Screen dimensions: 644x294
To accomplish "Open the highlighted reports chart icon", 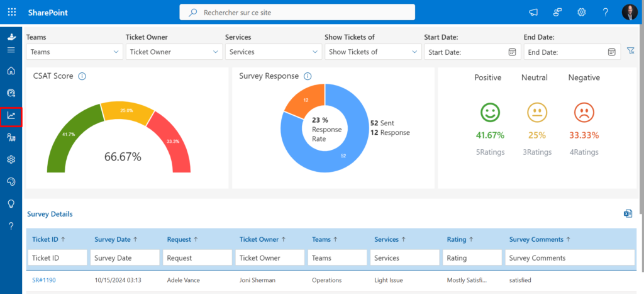I will (x=11, y=116).
